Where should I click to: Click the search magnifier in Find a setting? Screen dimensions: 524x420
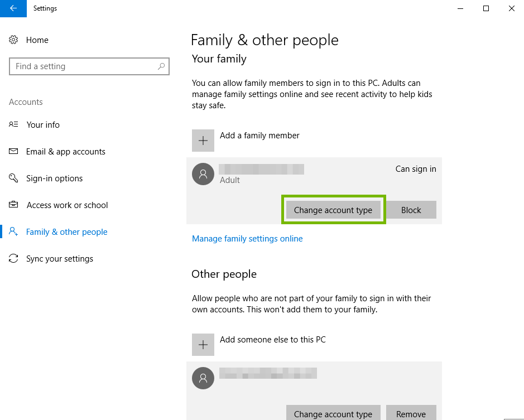point(161,66)
